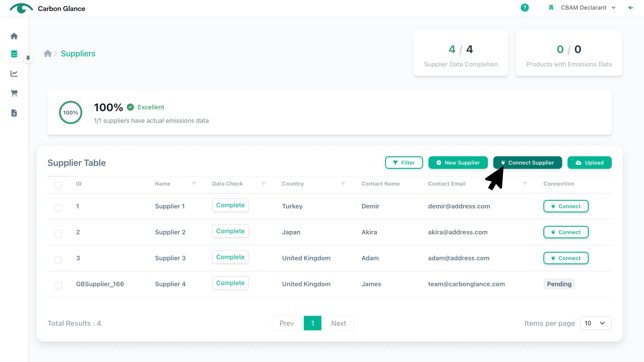
Task: Click the Connect Supplier button
Action: tap(527, 163)
